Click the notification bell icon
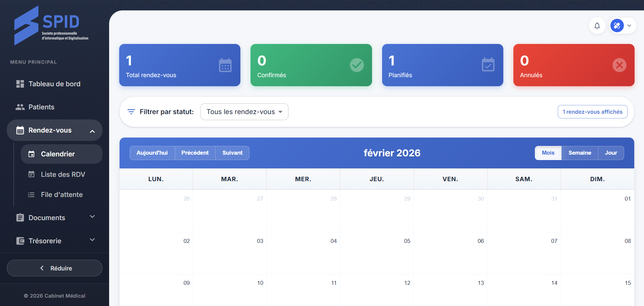Image resolution: width=644 pixels, height=306 pixels. [597, 26]
